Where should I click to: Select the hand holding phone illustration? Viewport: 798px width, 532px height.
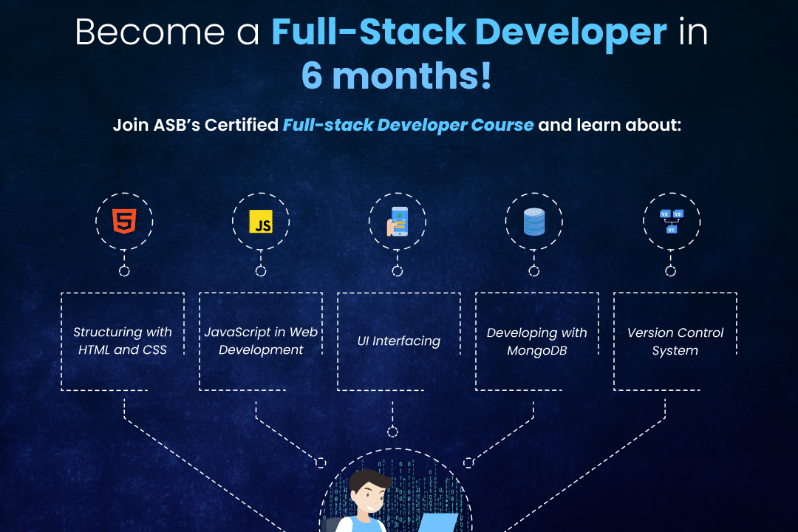pos(398,222)
